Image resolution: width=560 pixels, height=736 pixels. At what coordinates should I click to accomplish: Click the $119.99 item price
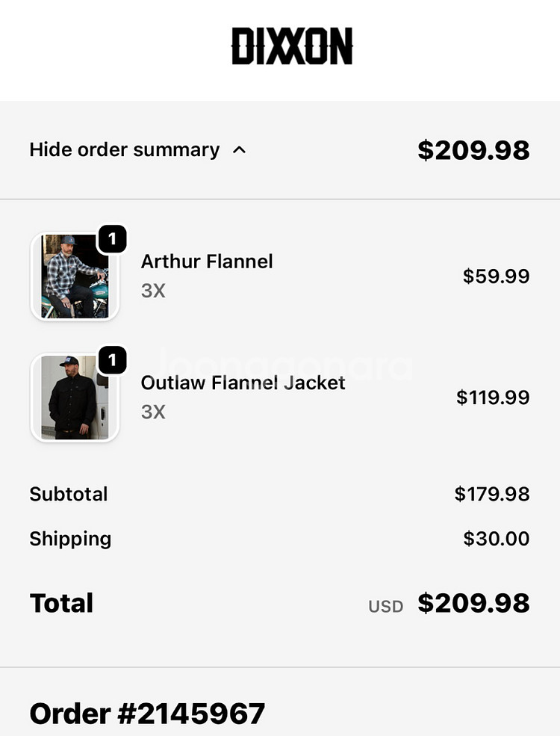(493, 398)
